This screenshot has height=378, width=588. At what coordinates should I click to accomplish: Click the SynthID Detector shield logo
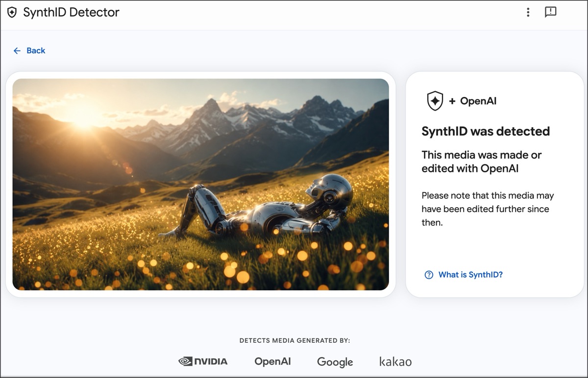point(12,13)
